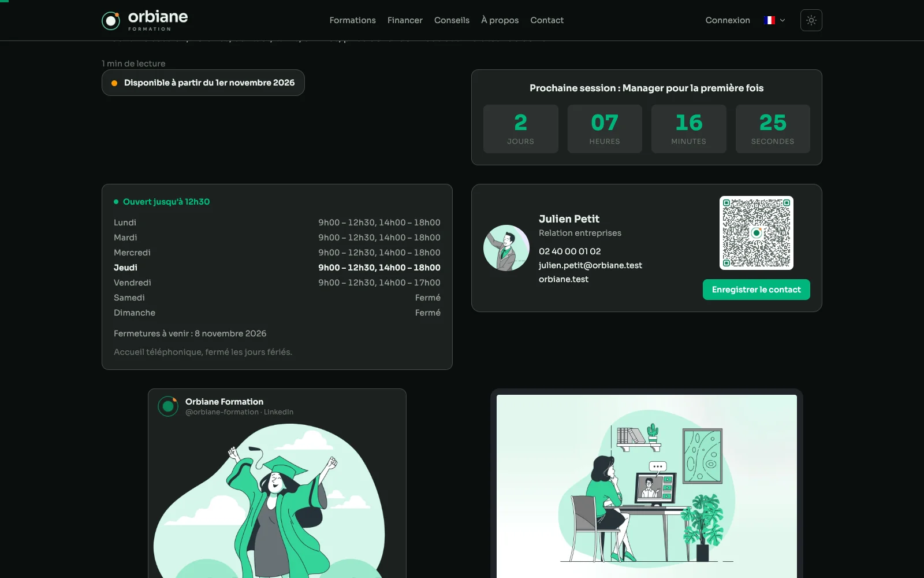Click the Connexion link
924x578 pixels.
pyautogui.click(x=728, y=20)
